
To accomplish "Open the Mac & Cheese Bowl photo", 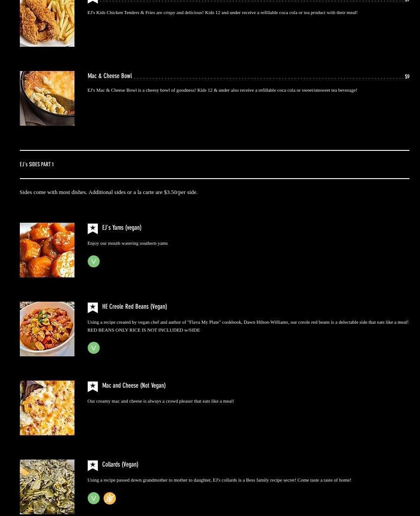I will tap(47, 98).
